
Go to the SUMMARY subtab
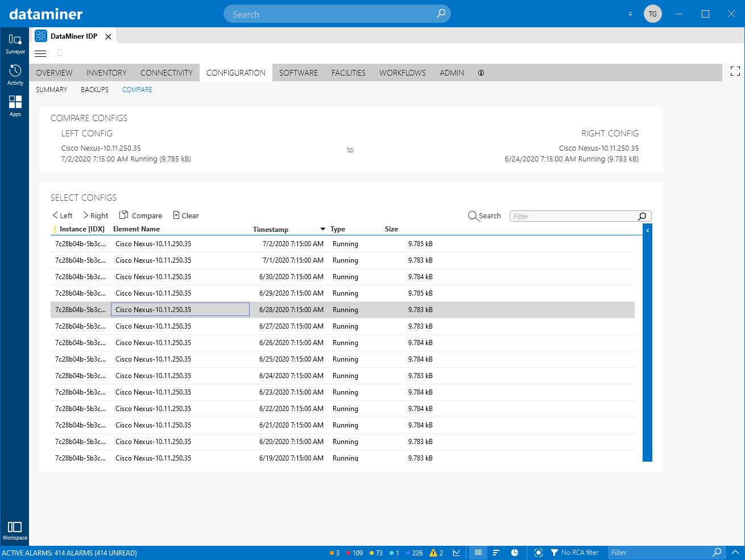(51, 90)
